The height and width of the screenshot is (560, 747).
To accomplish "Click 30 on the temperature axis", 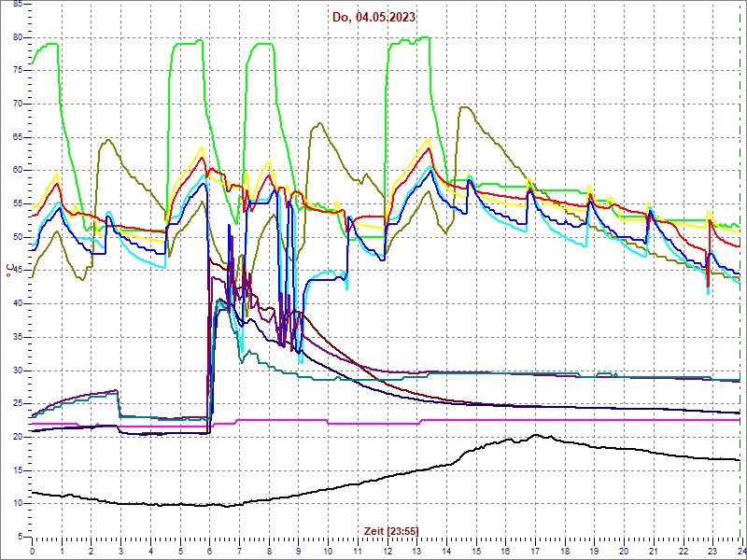I will [18, 371].
